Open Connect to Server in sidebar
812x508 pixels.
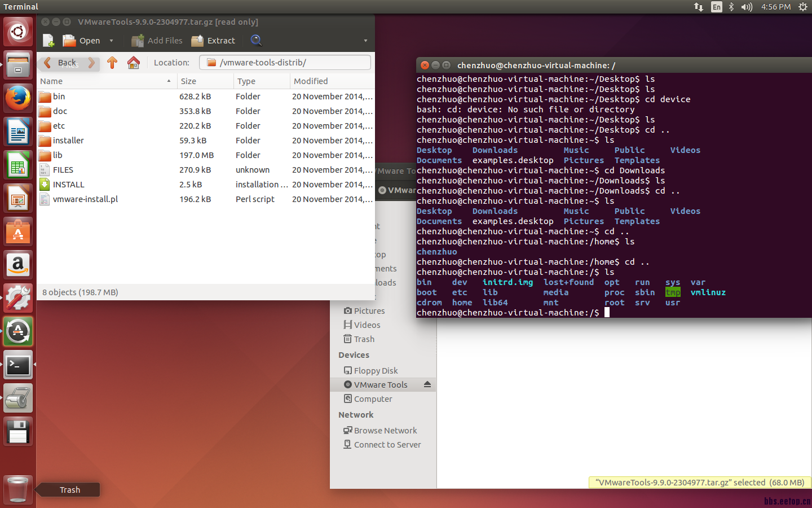(387, 445)
